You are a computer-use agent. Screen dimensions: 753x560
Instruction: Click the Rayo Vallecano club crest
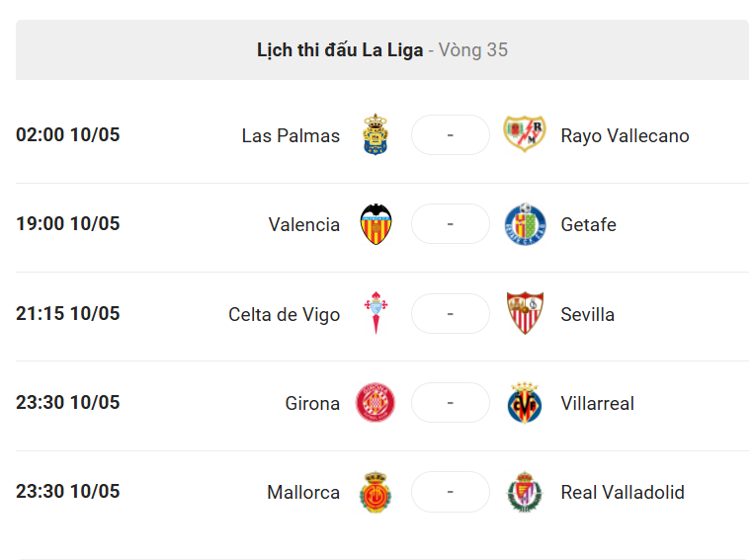[x=525, y=134]
